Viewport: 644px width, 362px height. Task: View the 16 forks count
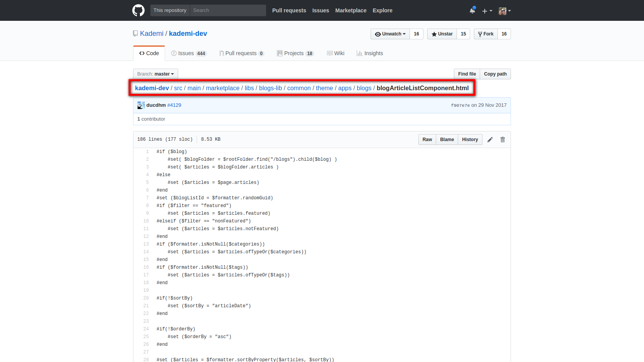point(504,34)
